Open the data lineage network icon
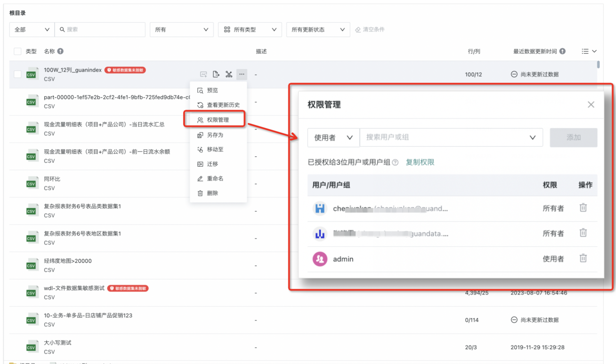Screen dimensions: 616x364 tap(229, 74)
